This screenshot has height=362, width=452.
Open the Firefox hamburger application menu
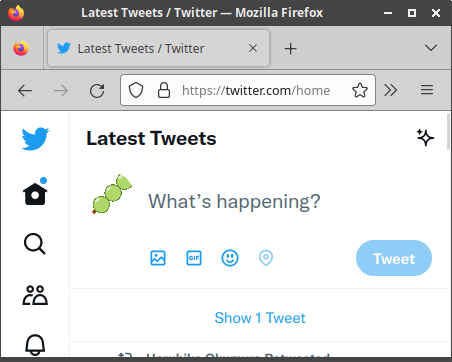[427, 90]
